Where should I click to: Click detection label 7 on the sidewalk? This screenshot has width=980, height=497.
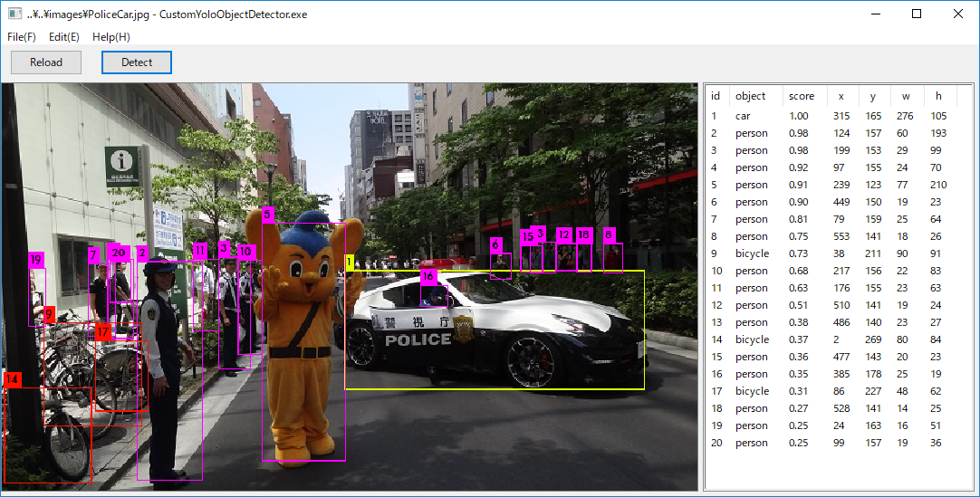(94, 254)
